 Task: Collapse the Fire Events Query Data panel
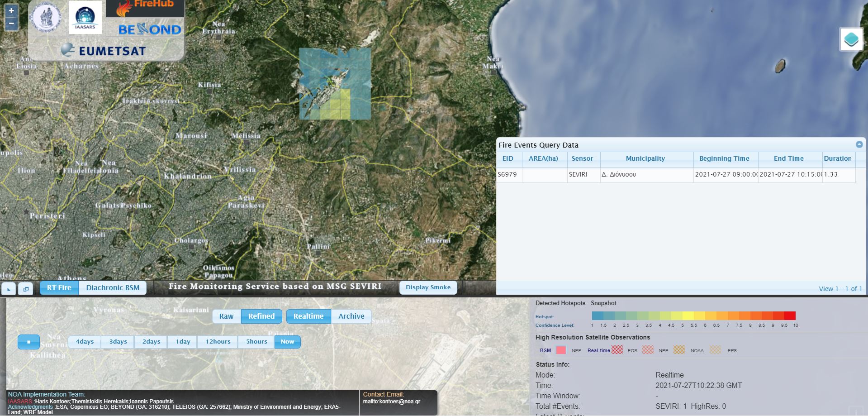tap(859, 144)
